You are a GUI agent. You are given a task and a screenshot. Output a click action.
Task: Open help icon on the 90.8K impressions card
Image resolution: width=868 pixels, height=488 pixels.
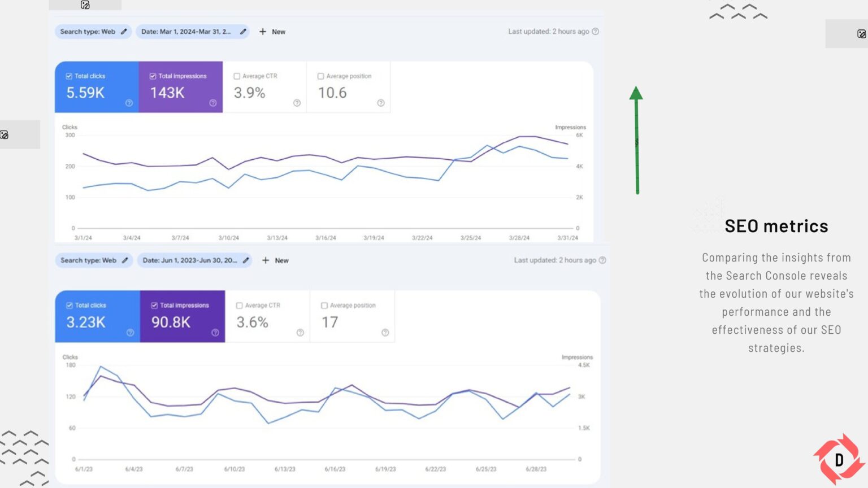pyautogui.click(x=215, y=333)
